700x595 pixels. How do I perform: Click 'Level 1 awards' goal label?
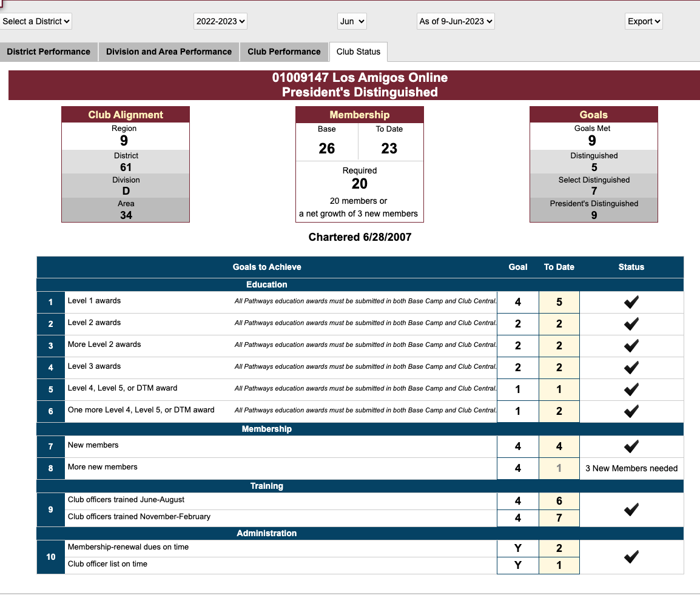(x=94, y=301)
